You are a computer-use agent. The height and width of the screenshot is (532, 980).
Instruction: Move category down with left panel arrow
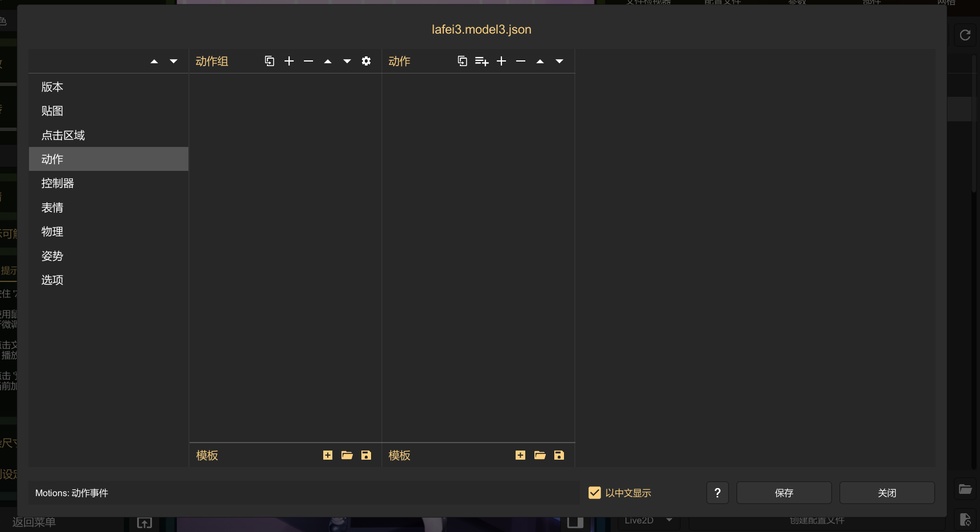[174, 62]
